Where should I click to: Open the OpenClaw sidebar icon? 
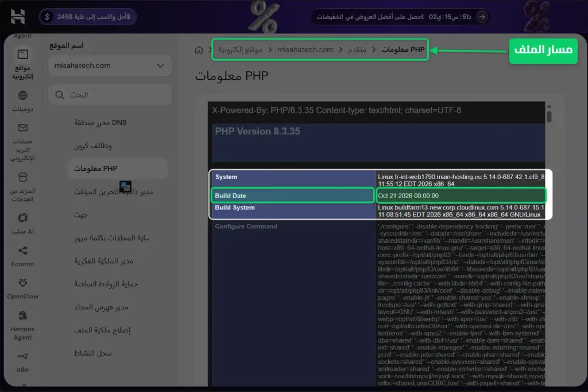22,282
